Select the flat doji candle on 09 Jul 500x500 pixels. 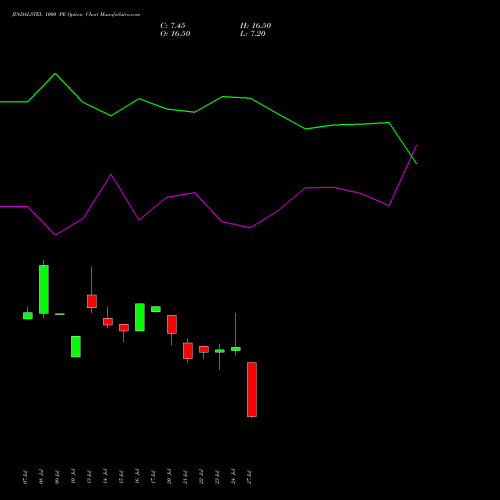coord(60,314)
